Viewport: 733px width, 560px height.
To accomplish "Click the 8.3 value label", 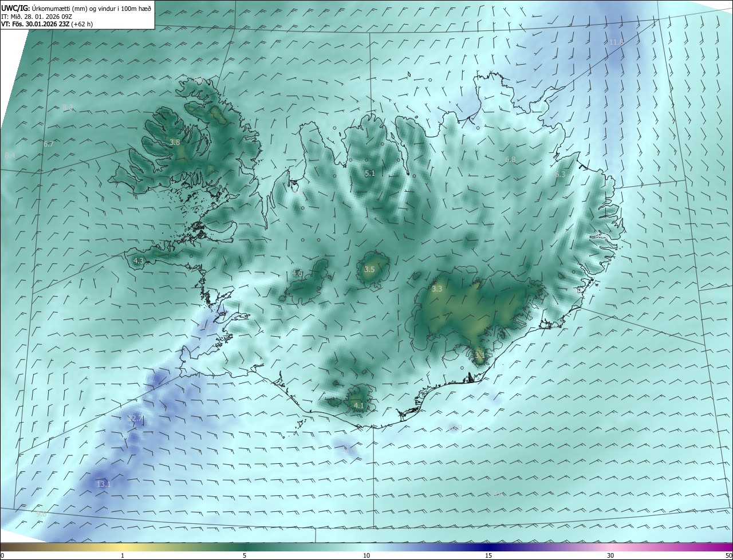I will tap(68, 108).
